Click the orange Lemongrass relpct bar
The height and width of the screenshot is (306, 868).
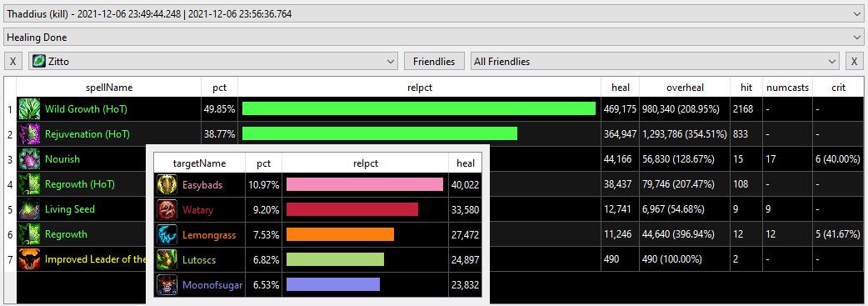pos(340,234)
